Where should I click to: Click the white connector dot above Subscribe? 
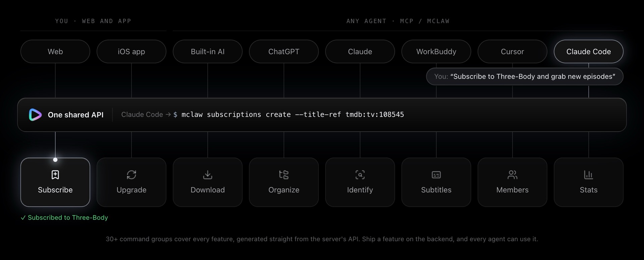[x=55, y=160]
